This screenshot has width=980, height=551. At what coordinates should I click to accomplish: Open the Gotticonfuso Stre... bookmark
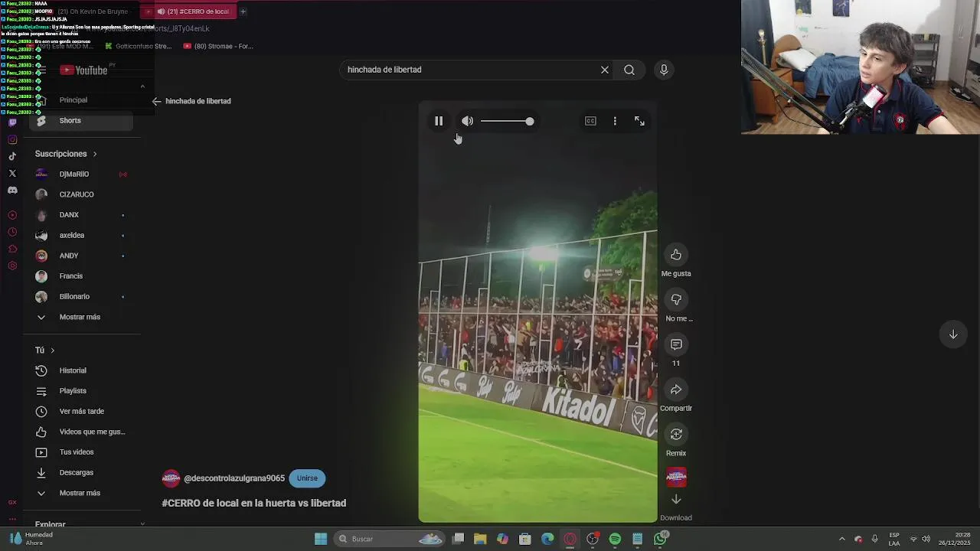(x=137, y=46)
